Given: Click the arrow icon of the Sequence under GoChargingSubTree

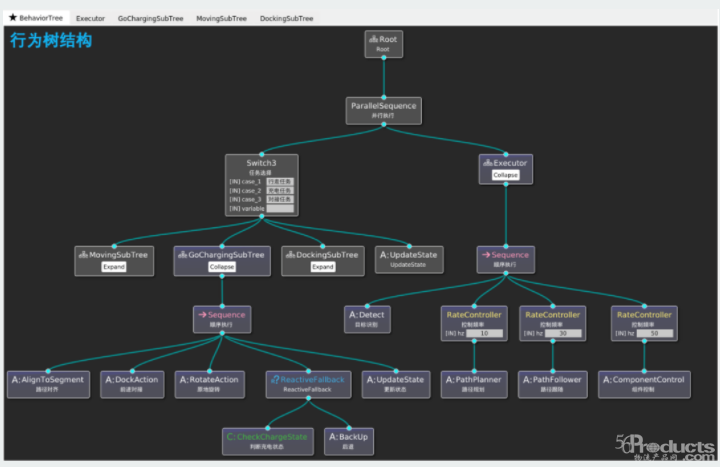Looking at the screenshot, I should [x=202, y=314].
